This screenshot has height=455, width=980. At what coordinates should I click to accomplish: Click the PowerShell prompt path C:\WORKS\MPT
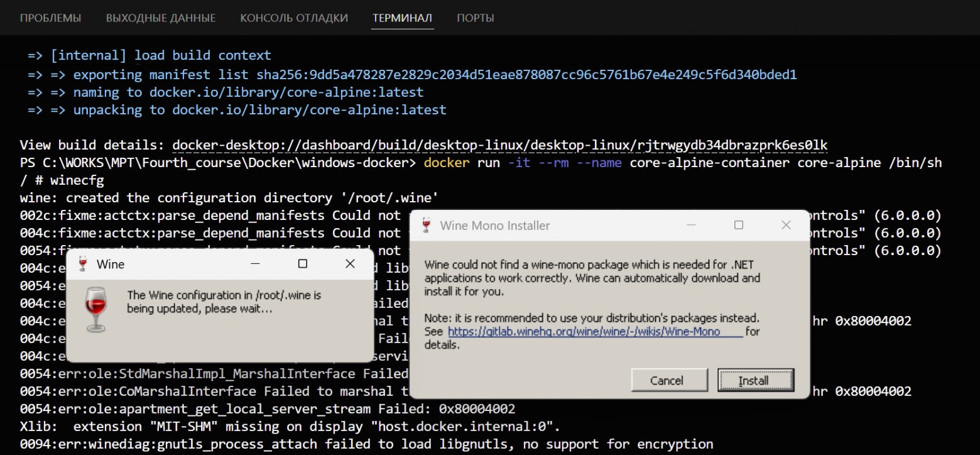pyautogui.click(x=217, y=163)
